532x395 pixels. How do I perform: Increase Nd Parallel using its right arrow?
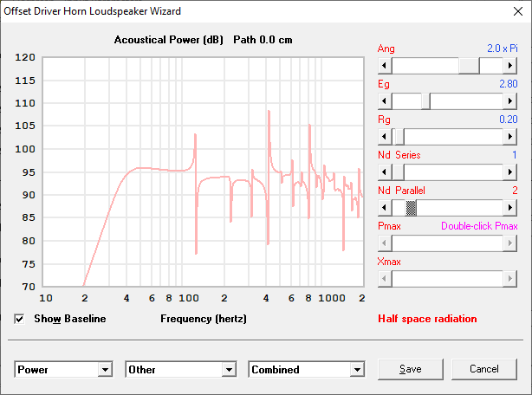pos(509,208)
